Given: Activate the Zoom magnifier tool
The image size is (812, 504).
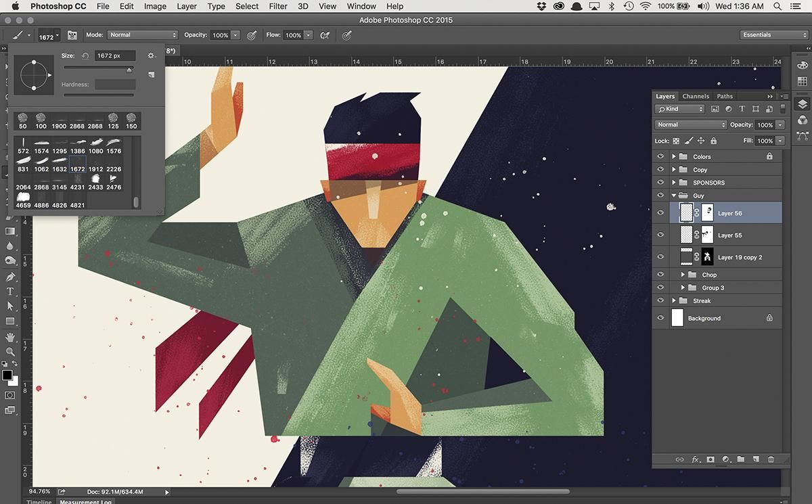Looking at the screenshot, I should coord(10,352).
